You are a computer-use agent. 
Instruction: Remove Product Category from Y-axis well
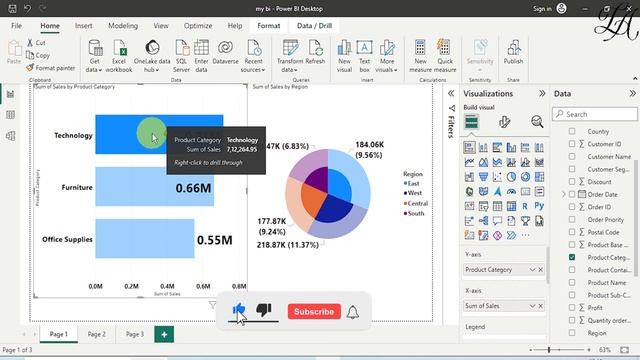click(x=540, y=270)
